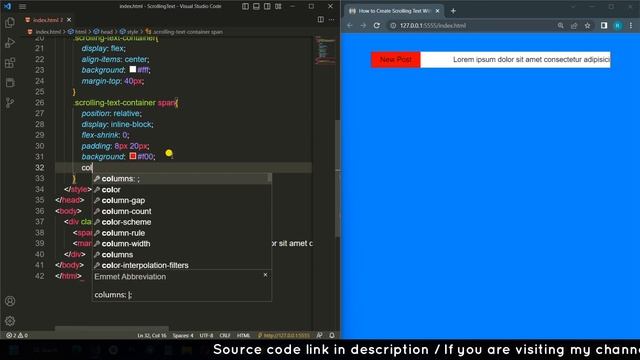
Task: Click the html breadcrumb segment
Action: (78, 31)
